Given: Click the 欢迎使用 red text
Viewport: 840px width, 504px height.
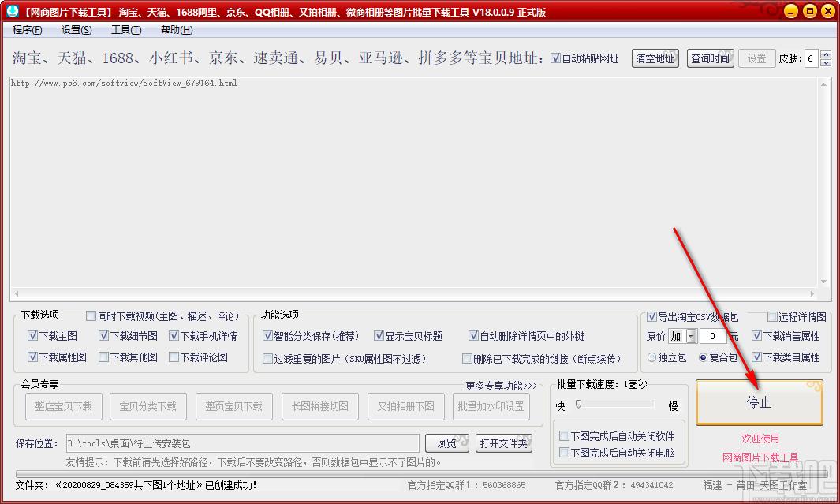Looking at the screenshot, I should (760, 438).
